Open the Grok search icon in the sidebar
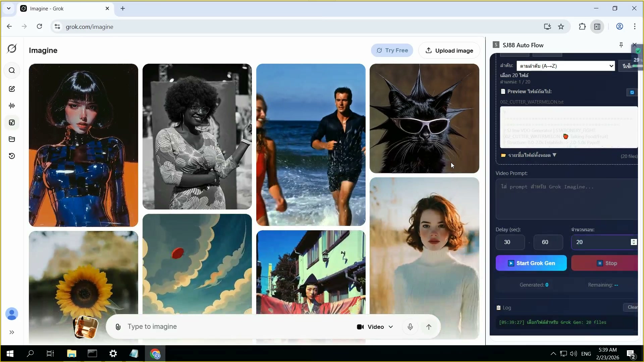Viewport: 644px width, 362px height. tap(12, 70)
